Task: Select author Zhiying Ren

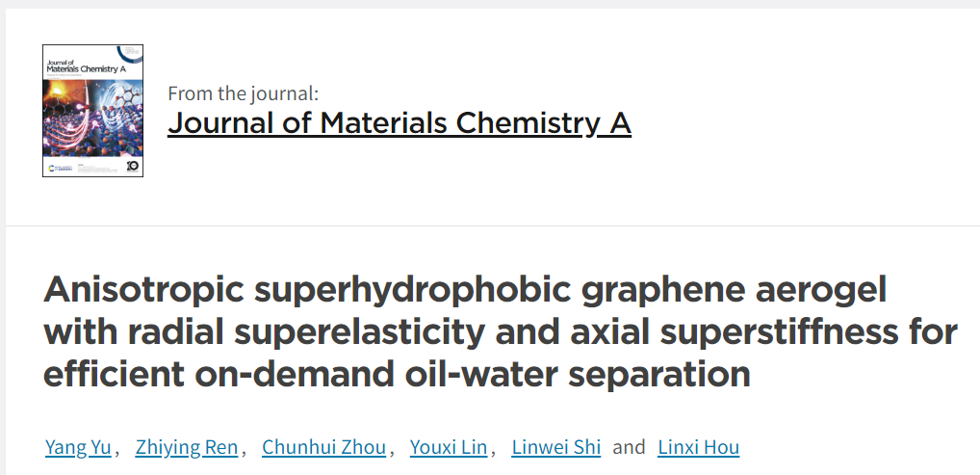Action: (186, 447)
